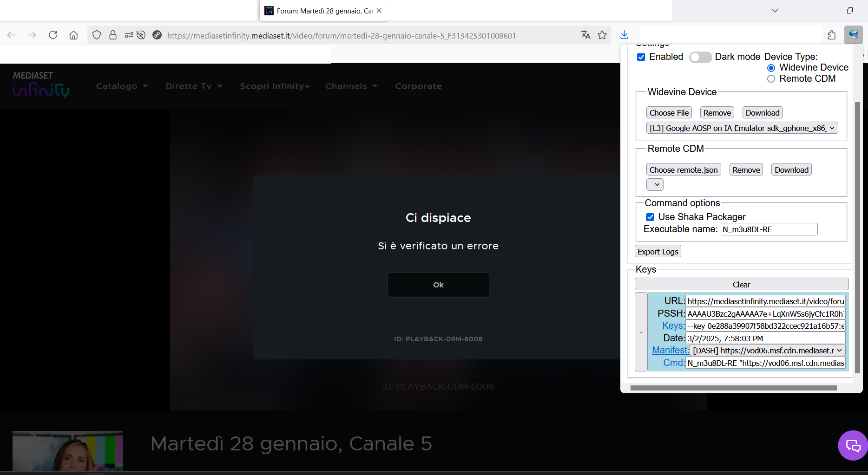Click the Manifest link

(x=671, y=351)
